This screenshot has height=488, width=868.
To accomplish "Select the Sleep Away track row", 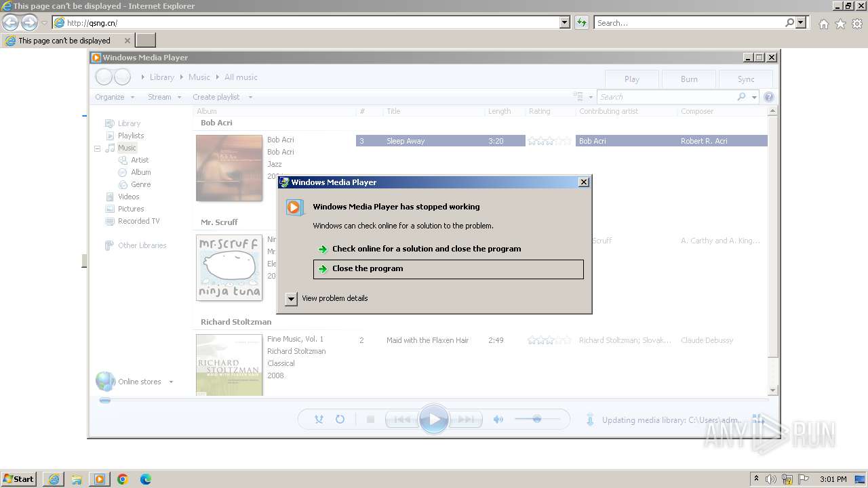I will point(561,141).
